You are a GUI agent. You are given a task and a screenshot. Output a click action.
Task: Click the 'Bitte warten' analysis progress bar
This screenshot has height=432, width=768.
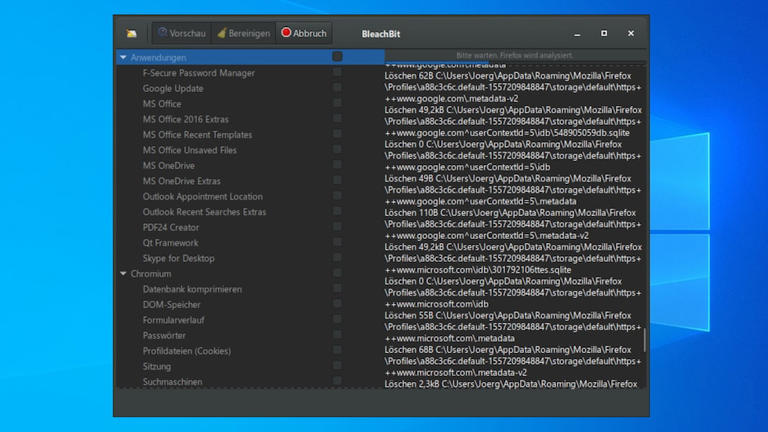point(516,55)
